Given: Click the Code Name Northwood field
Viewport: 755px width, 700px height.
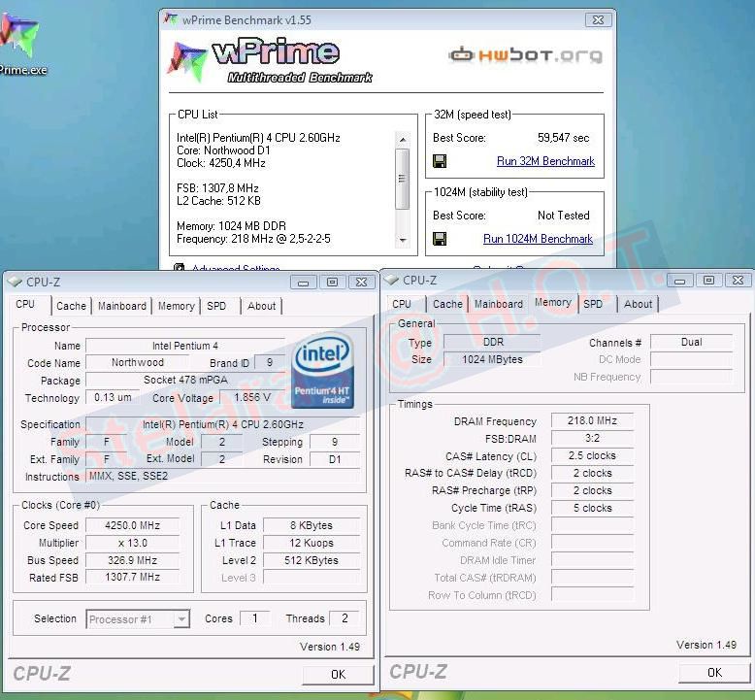Looking at the screenshot, I should click(138, 362).
